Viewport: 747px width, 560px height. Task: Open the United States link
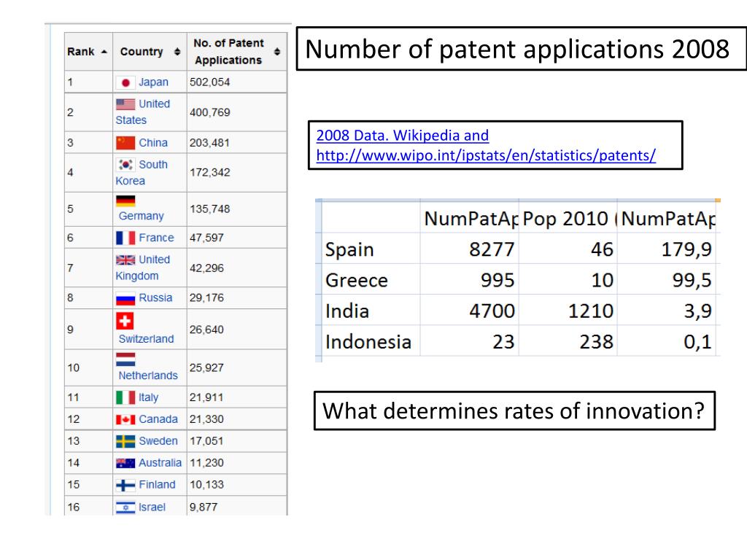point(143,112)
